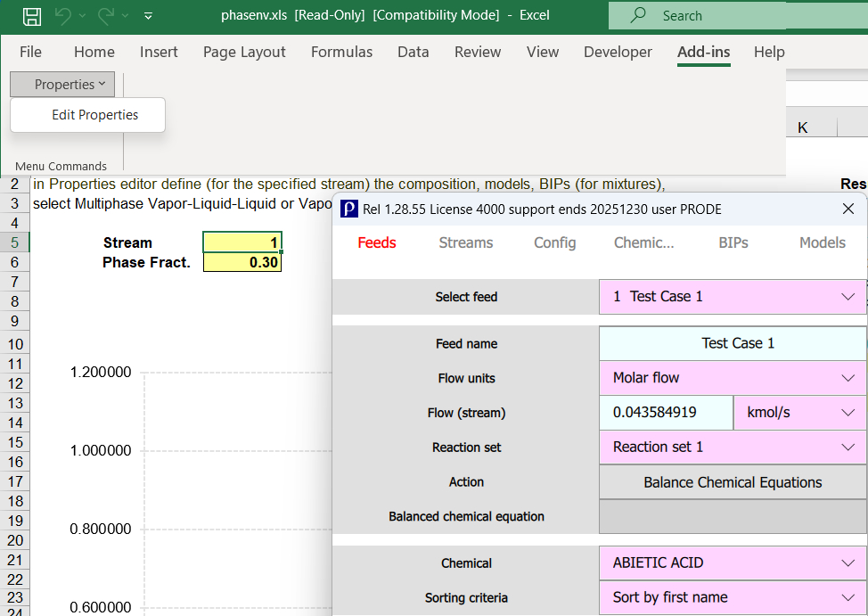Screen dimensions: 868x616
Task: Collapse the Properties menu button
Action: [x=62, y=84]
